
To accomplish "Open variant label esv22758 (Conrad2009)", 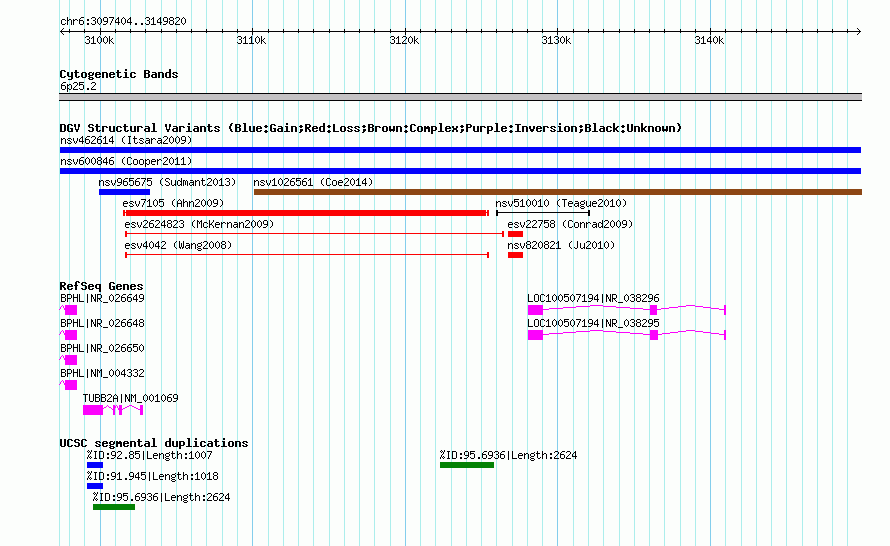I will (x=570, y=224).
